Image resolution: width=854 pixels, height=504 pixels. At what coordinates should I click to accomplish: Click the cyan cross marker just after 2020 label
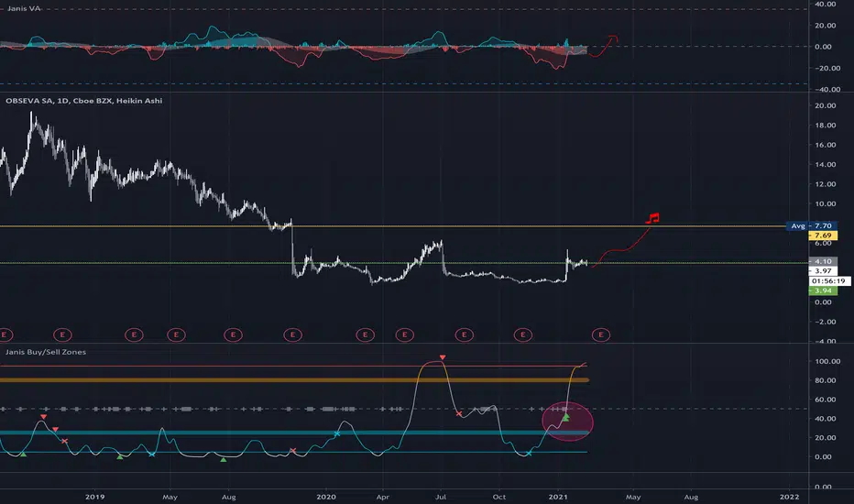tap(337, 433)
